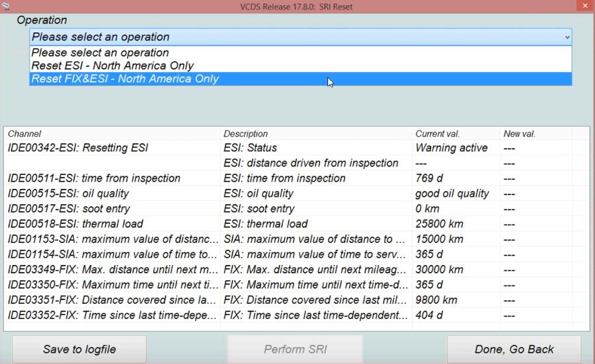Select row 'IDE03351-FIX: Distance covered since la...'
This screenshot has height=364, width=595.
(297, 300)
